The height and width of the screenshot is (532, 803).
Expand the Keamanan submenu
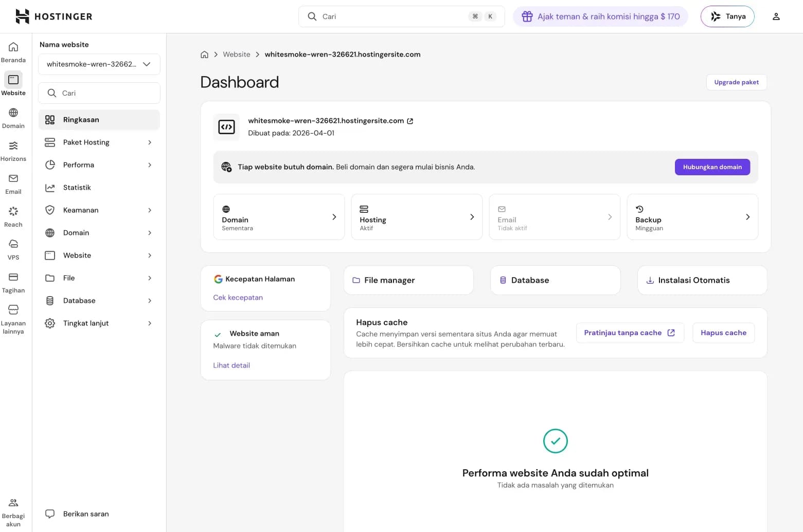click(x=99, y=210)
